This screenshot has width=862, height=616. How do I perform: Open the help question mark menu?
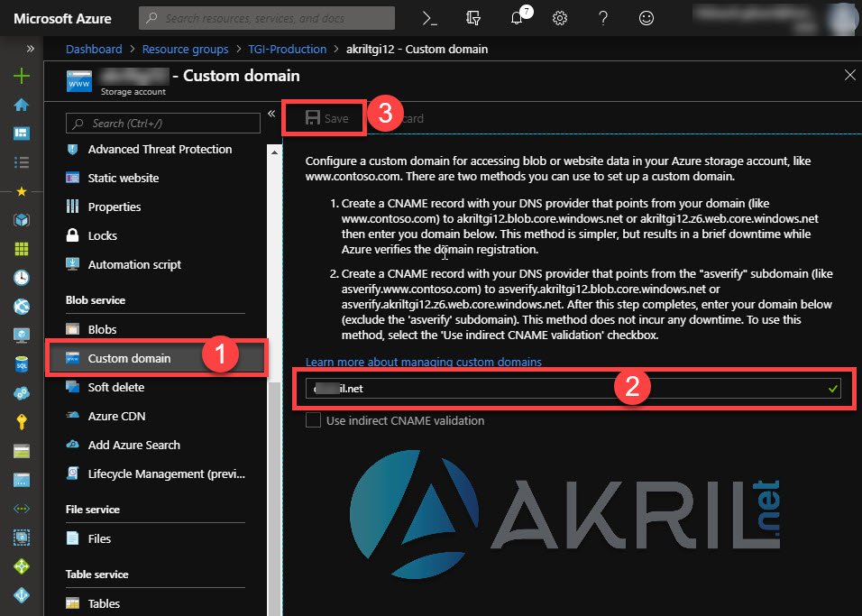pos(603,18)
